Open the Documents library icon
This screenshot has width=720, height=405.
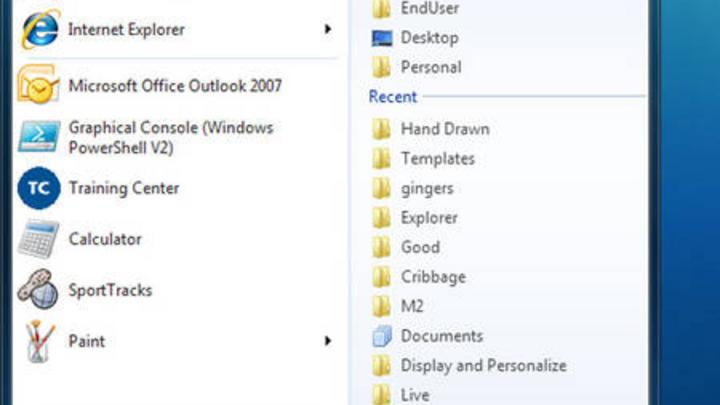coord(381,336)
